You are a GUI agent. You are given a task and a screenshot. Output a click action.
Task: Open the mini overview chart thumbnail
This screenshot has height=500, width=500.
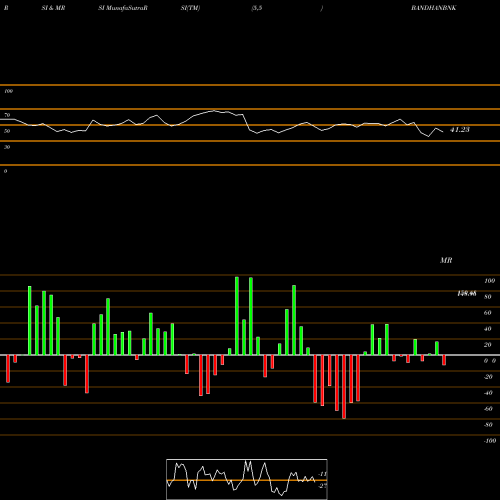click(x=247, y=479)
